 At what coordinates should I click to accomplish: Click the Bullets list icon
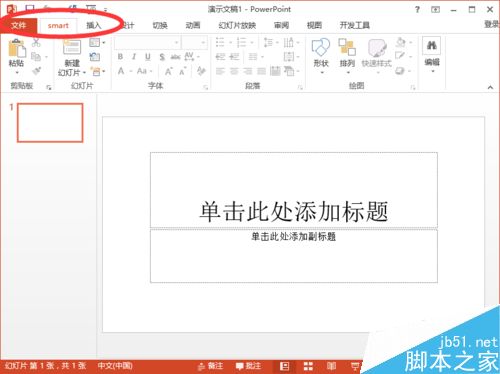[x=220, y=42]
